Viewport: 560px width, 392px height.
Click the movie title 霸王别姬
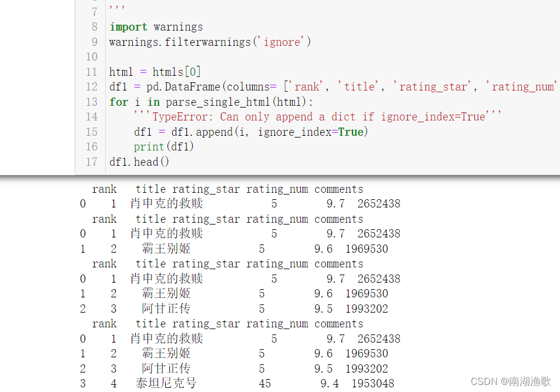(x=166, y=248)
